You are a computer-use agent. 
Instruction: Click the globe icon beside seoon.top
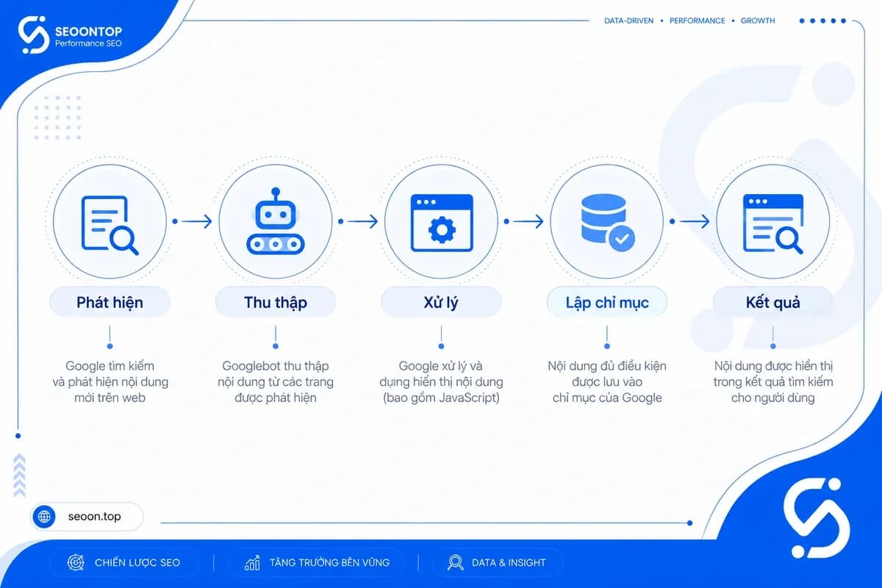[45, 517]
